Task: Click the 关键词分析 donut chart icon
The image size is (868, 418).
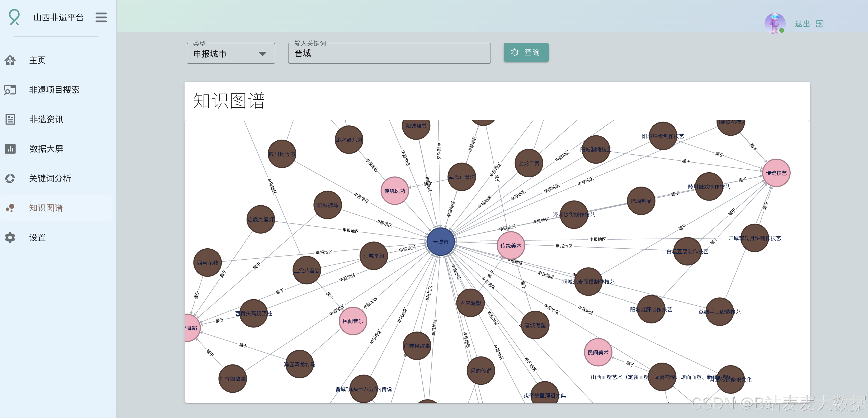Action: click(10, 178)
